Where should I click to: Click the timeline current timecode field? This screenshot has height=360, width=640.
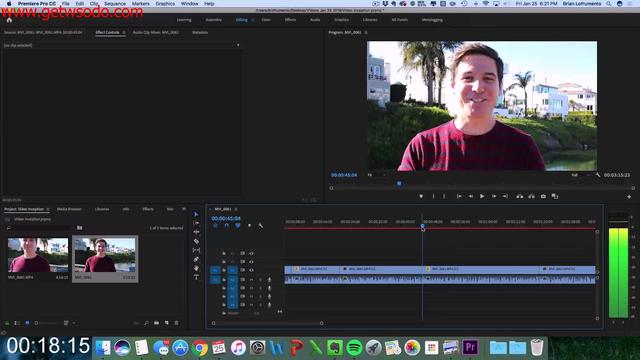tap(226, 218)
